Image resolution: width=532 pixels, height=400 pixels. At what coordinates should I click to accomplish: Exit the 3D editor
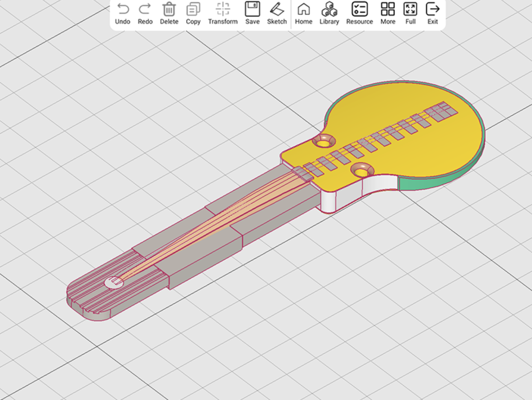coord(432,9)
